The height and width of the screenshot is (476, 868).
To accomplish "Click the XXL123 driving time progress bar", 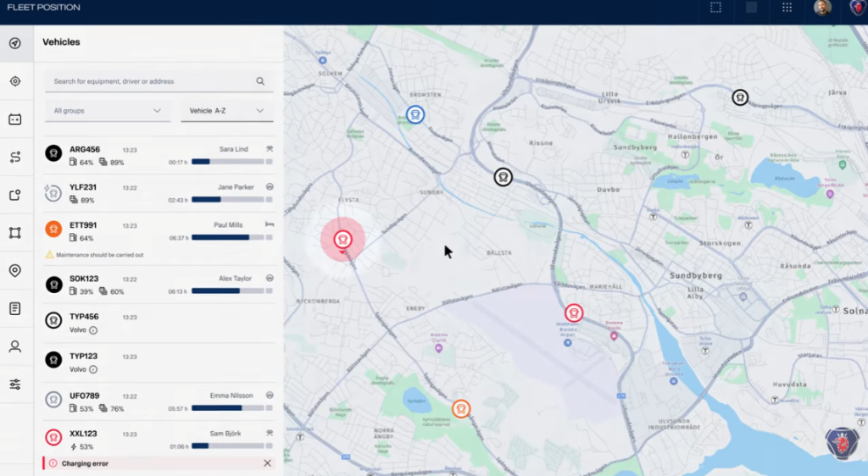I will 227,446.
